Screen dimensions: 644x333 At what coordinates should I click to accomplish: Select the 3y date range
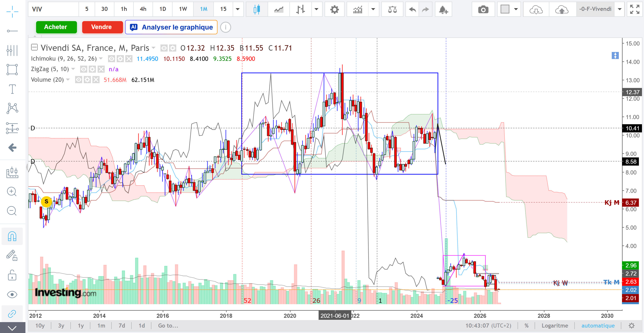(61, 326)
